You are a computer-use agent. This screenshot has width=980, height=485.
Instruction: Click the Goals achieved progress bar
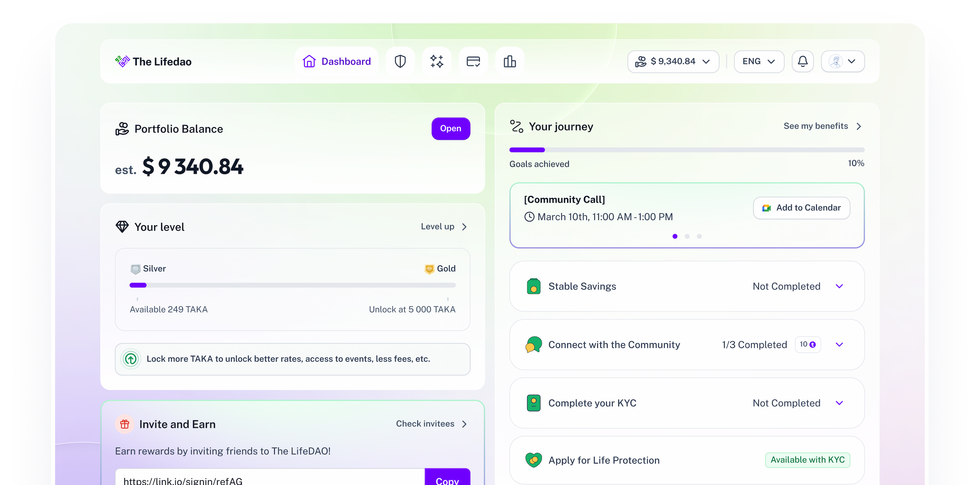(687, 150)
